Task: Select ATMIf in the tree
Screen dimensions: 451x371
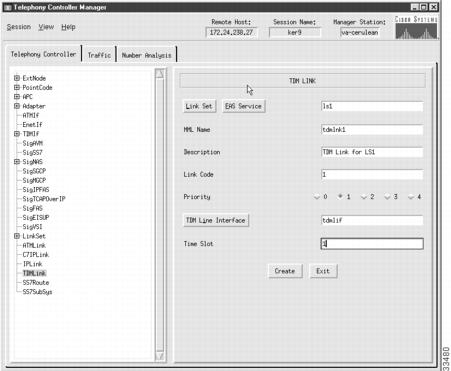Action: (x=31, y=115)
